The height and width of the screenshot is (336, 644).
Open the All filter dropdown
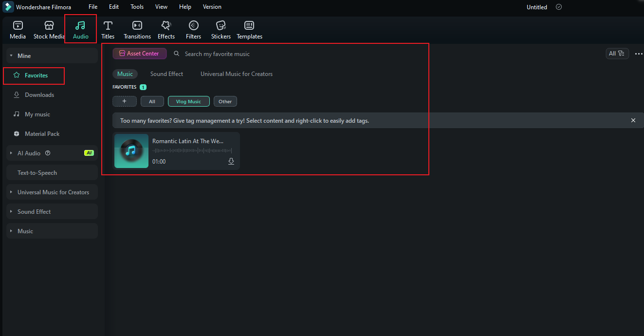click(x=617, y=54)
